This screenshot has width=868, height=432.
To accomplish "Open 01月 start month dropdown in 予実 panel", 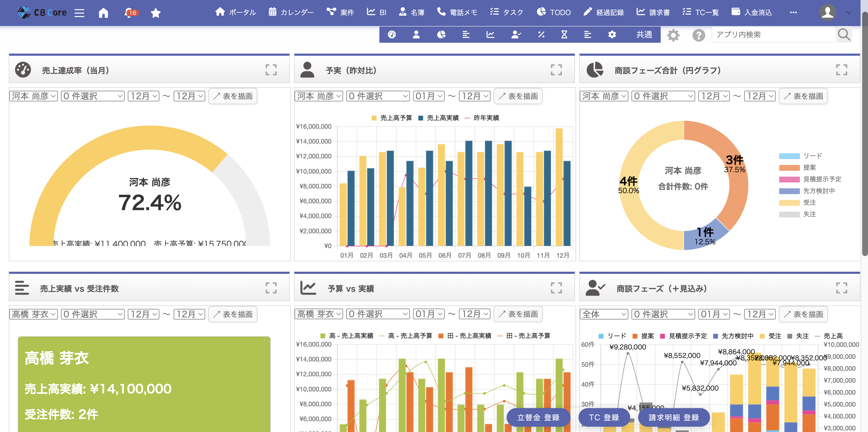I will coord(429,96).
